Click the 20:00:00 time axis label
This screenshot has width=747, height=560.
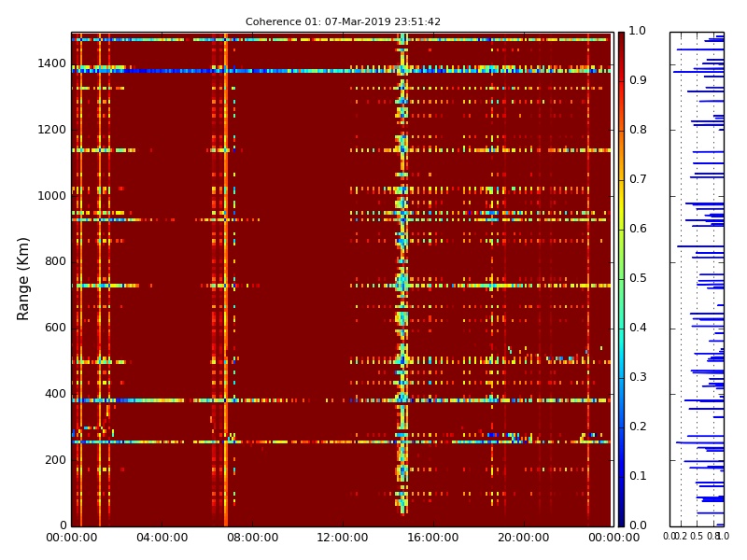[x=524, y=538]
